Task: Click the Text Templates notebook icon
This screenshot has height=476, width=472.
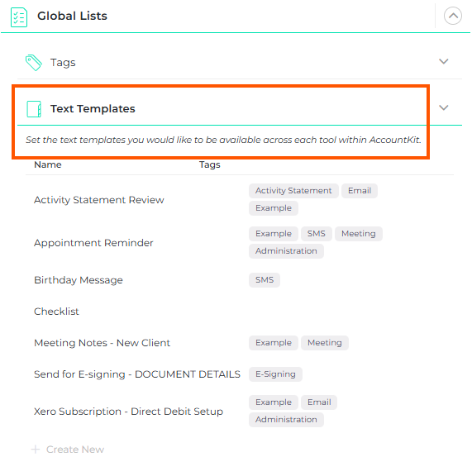Action: (x=34, y=109)
